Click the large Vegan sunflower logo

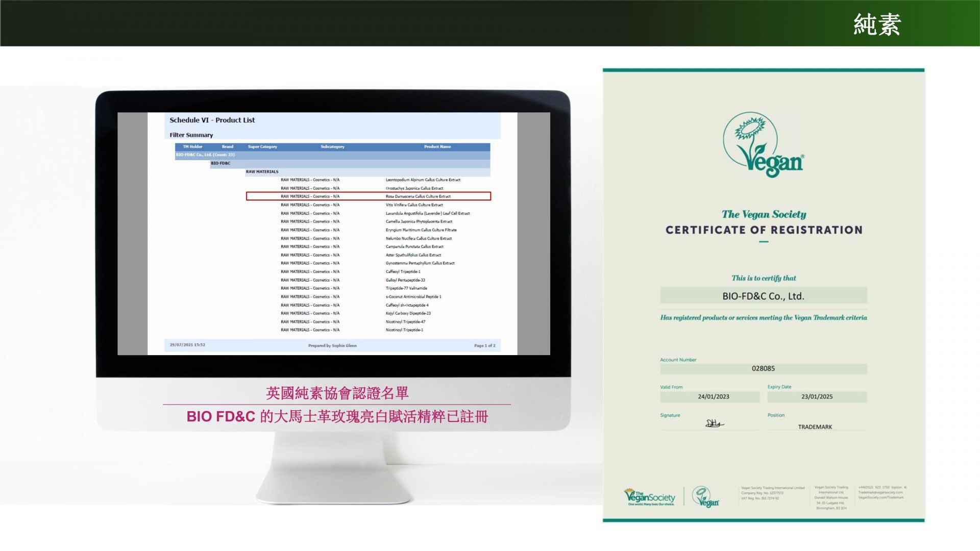click(764, 145)
